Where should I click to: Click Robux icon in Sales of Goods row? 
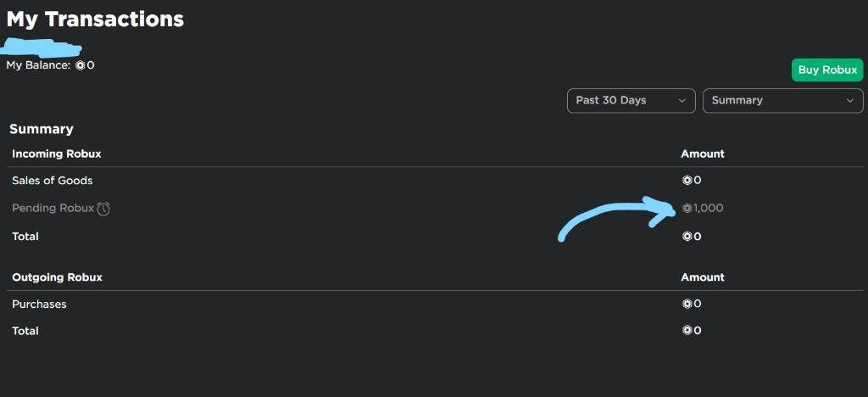point(687,181)
